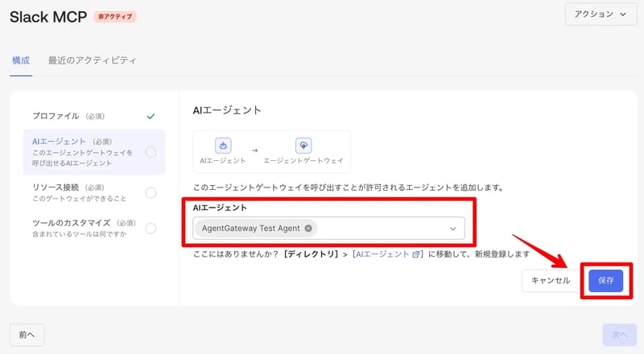The height and width of the screenshot is (354, 644).
Task: Click the green checkmark next to プロファイル
Action: pos(151,116)
